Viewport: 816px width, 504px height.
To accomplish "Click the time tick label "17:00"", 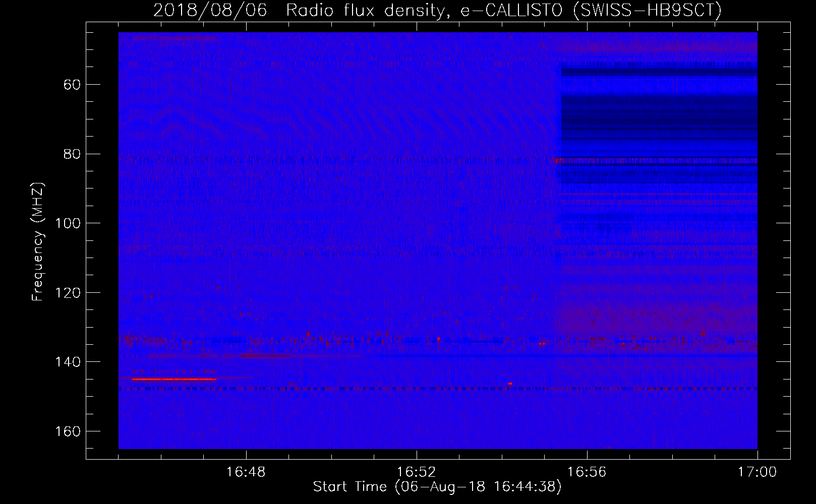I will 757,472.
